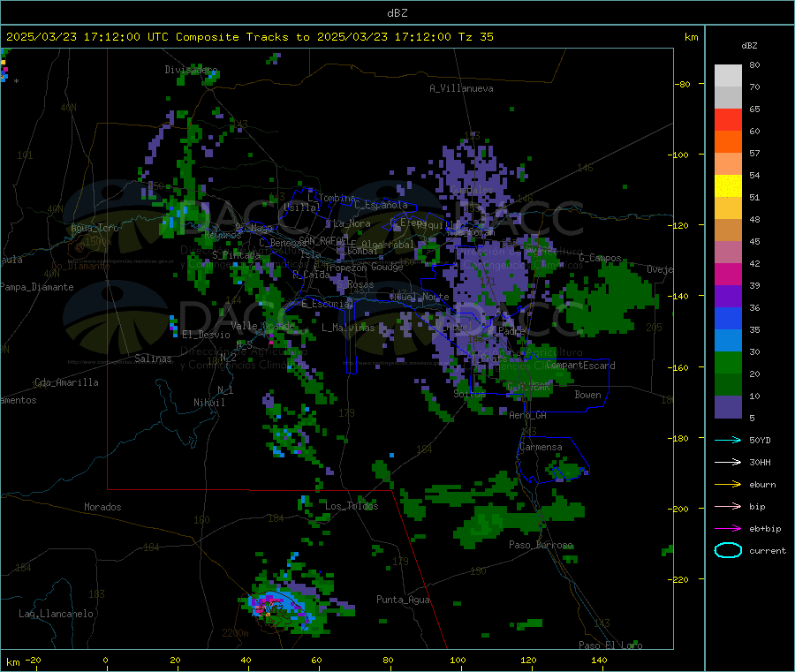Screen dimensions: 795x672
Task: Click the '100' km value on bottom axis
Action: (x=458, y=660)
